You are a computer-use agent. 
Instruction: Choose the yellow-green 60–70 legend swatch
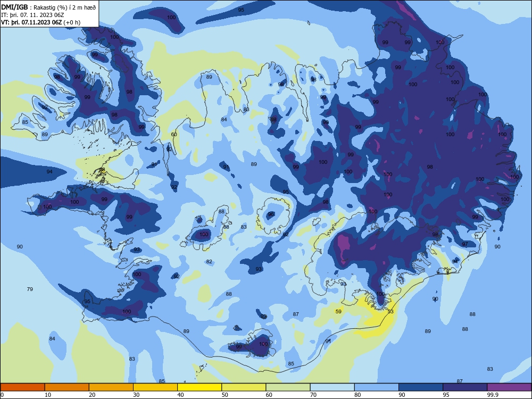288,387
